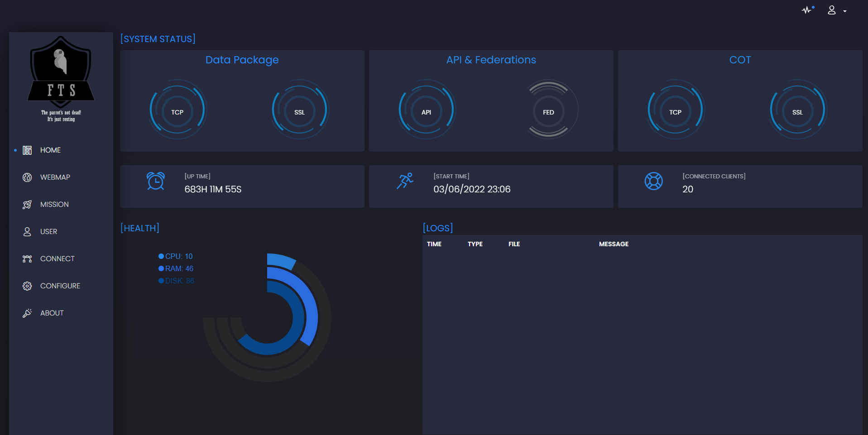Viewport: 868px width, 435px height.
Task: Click the USER person icon in sidebar
Action: (27, 232)
